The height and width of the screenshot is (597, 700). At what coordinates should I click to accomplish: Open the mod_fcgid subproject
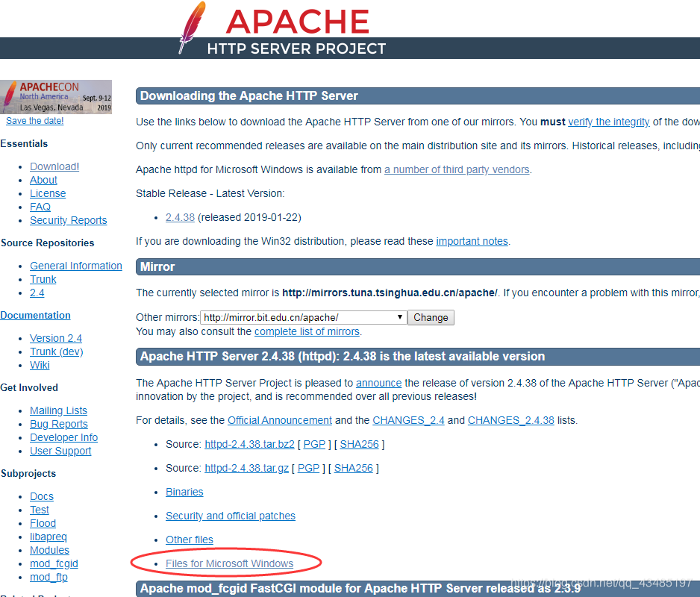(54, 563)
